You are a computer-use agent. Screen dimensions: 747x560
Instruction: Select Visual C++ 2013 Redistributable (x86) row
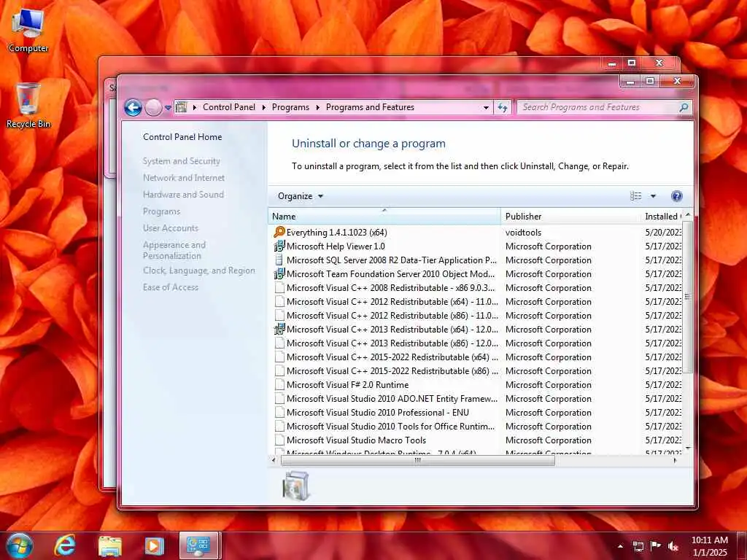(x=478, y=343)
